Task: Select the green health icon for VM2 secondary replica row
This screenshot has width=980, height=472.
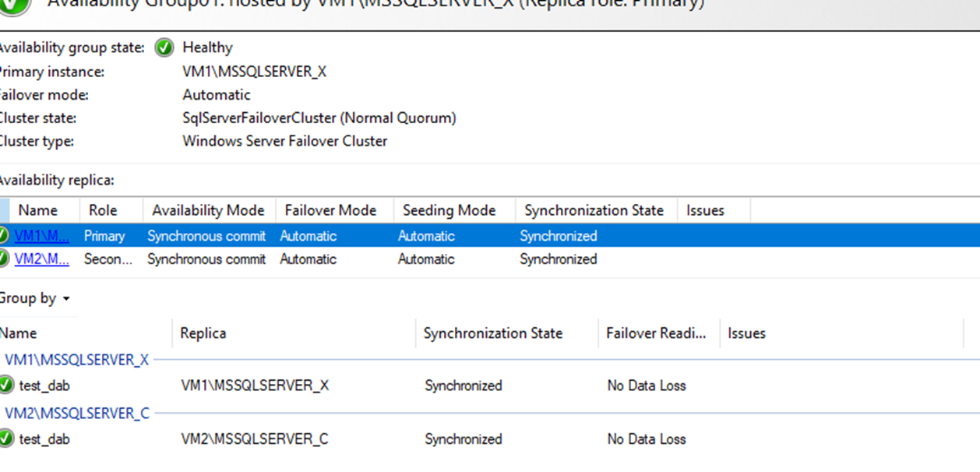Action: 4,259
